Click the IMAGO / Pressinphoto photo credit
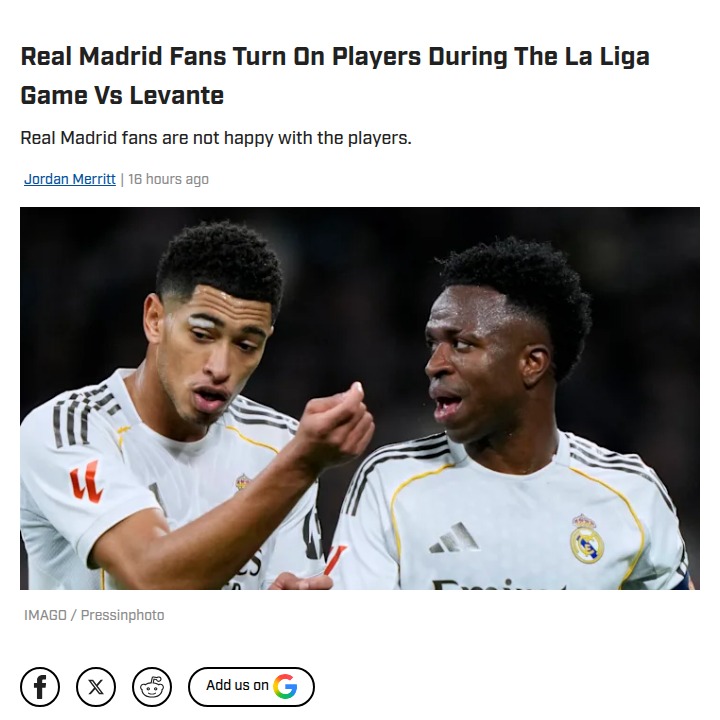This screenshot has height=720, width=720. (94, 615)
